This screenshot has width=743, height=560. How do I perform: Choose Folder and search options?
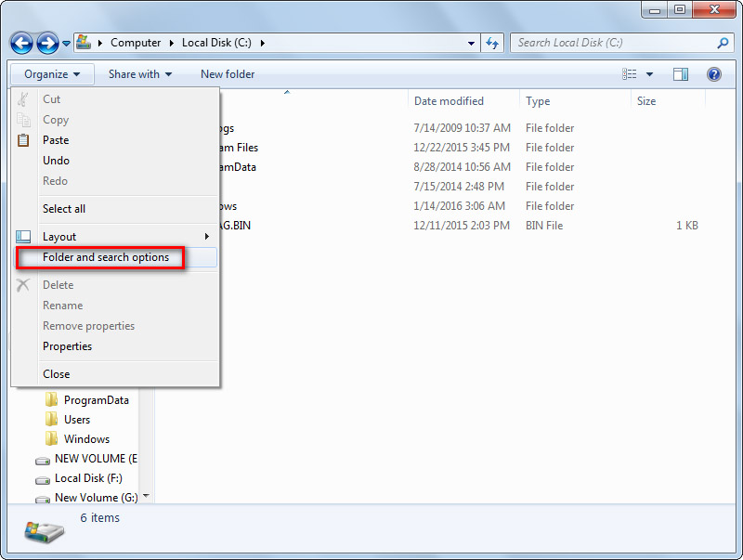pos(106,257)
